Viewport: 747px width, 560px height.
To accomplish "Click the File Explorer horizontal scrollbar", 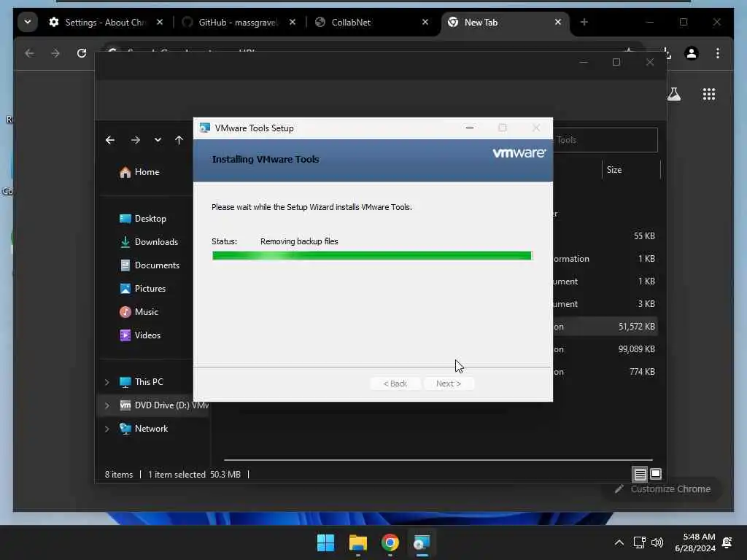I will coord(438,460).
